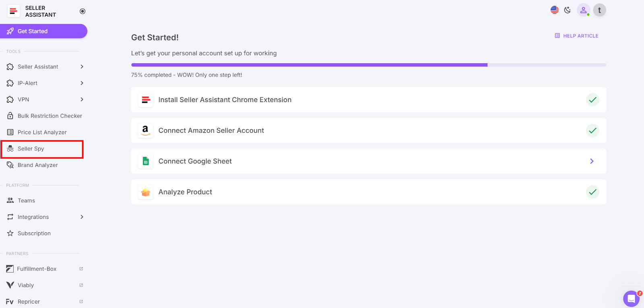
Task: Open the Bulk Restriction Checker
Action: pyautogui.click(x=50, y=116)
